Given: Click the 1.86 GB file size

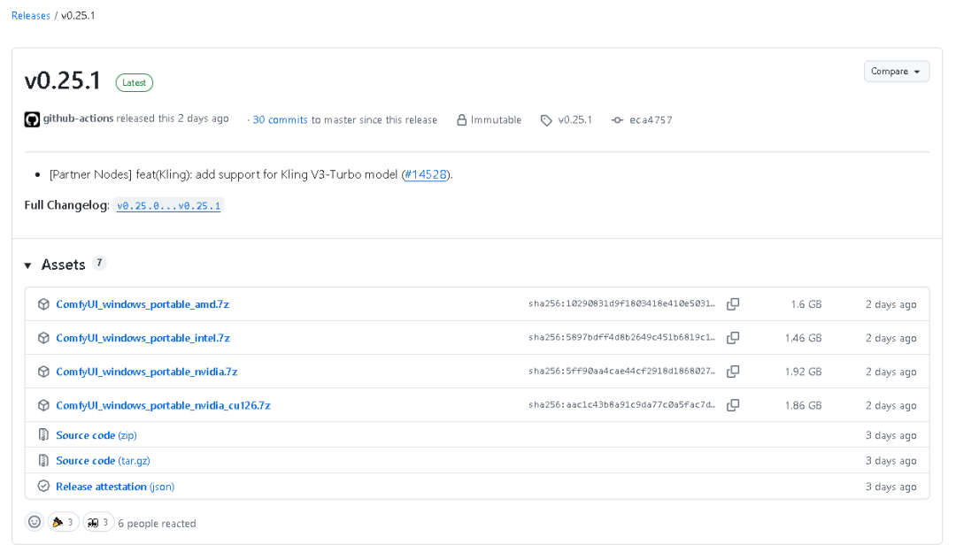Looking at the screenshot, I should (804, 405).
